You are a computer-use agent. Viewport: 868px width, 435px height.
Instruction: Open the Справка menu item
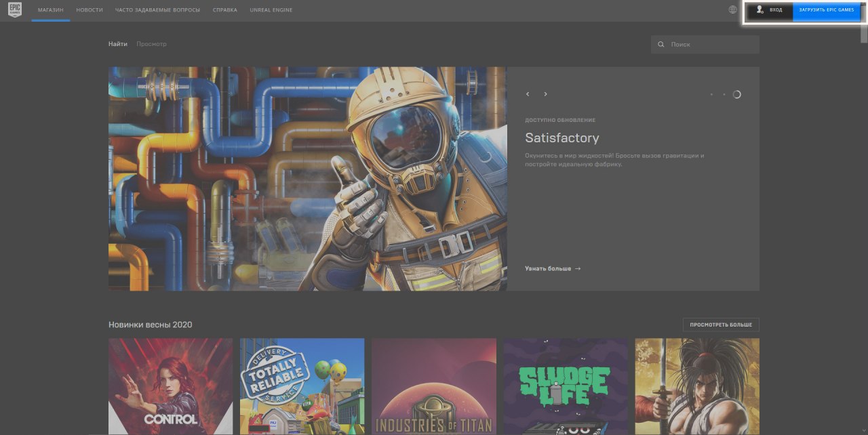pos(225,10)
